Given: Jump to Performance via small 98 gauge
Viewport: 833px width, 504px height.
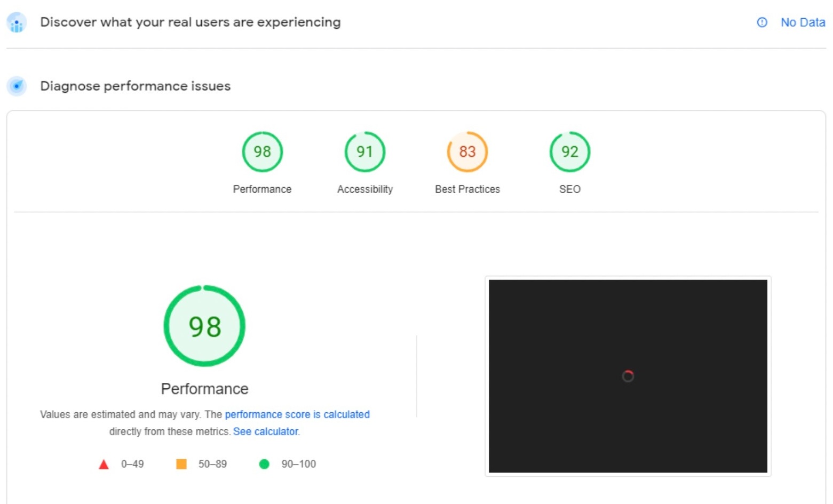Looking at the screenshot, I should coord(262,152).
